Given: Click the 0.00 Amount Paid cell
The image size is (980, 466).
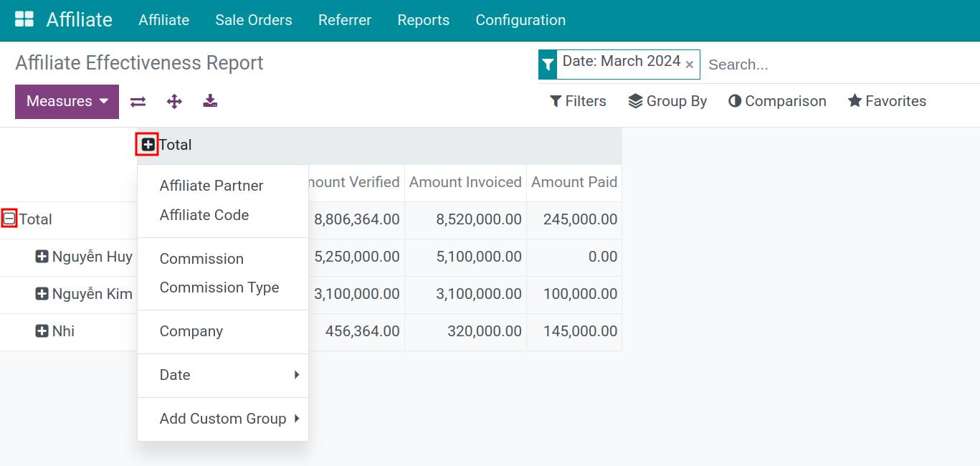Looking at the screenshot, I should pyautogui.click(x=574, y=257).
